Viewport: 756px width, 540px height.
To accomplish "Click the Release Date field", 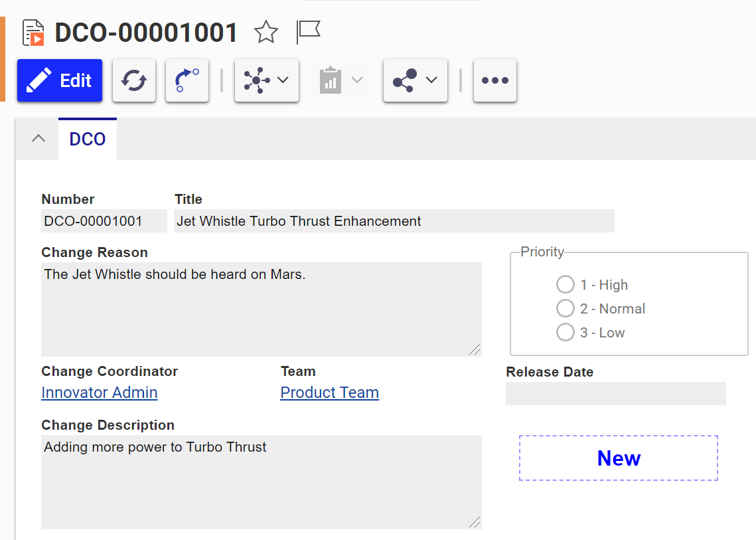I will (x=616, y=393).
